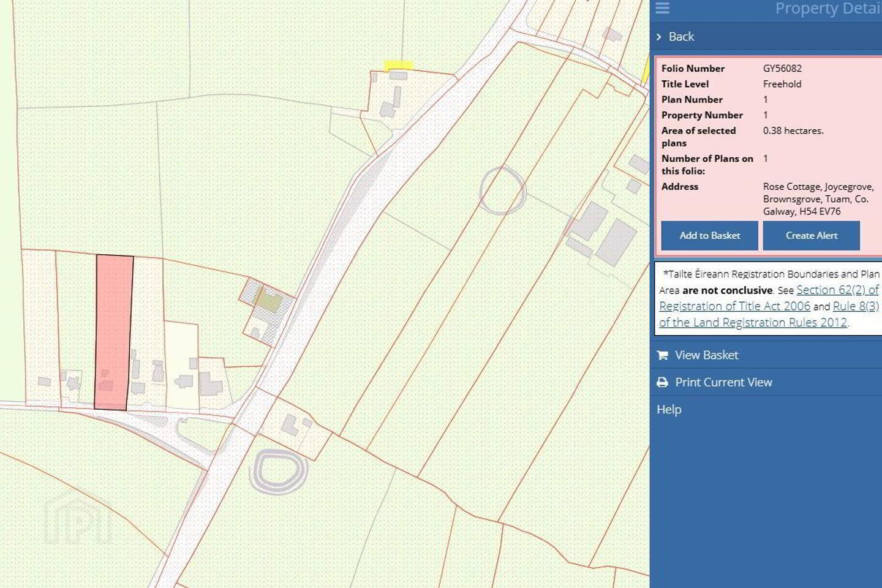The height and width of the screenshot is (588, 882).
Task: Select Print Current View
Action: coord(723,382)
